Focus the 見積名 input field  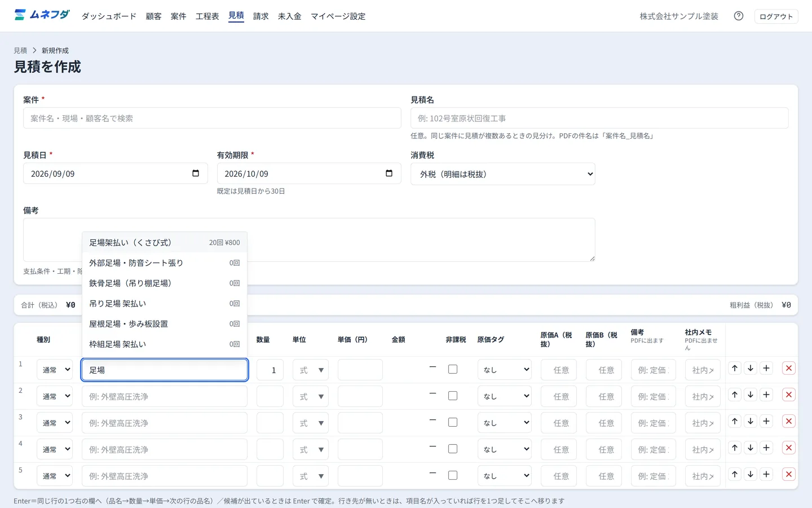click(x=599, y=118)
